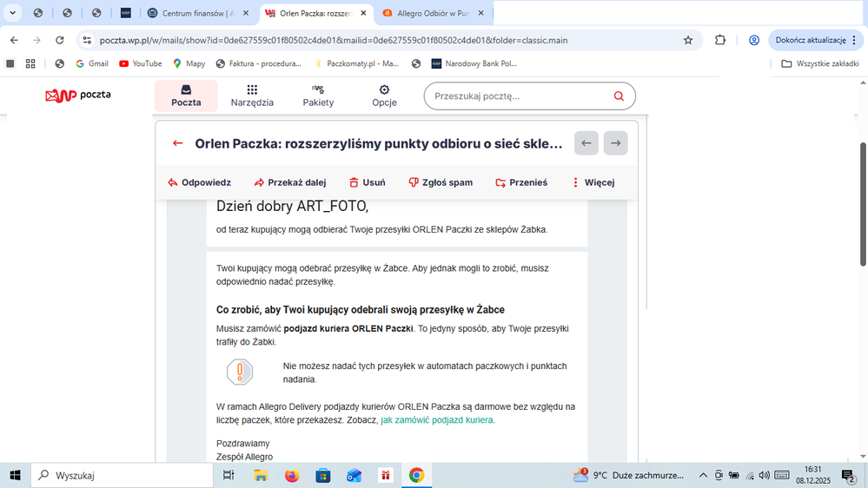868x488 pixels.
Task: Go to next email with right arrow button
Action: (615, 143)
